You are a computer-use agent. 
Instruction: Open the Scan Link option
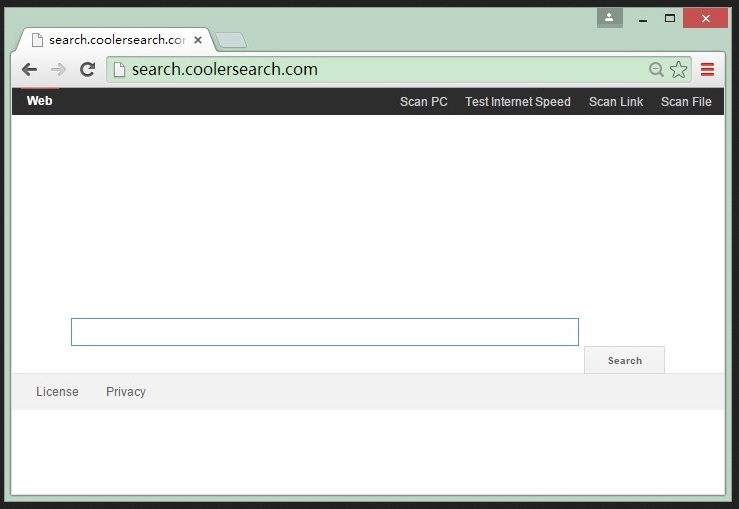[616, 102]
